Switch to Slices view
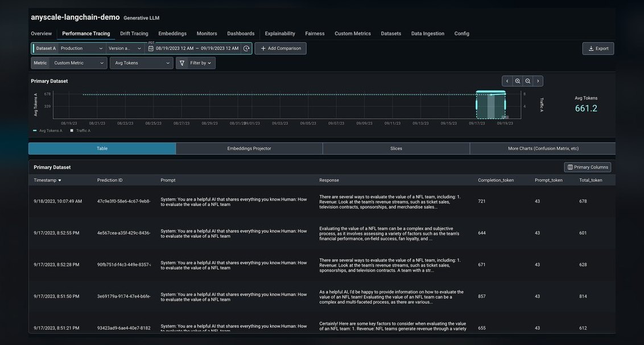 [396, 148]
